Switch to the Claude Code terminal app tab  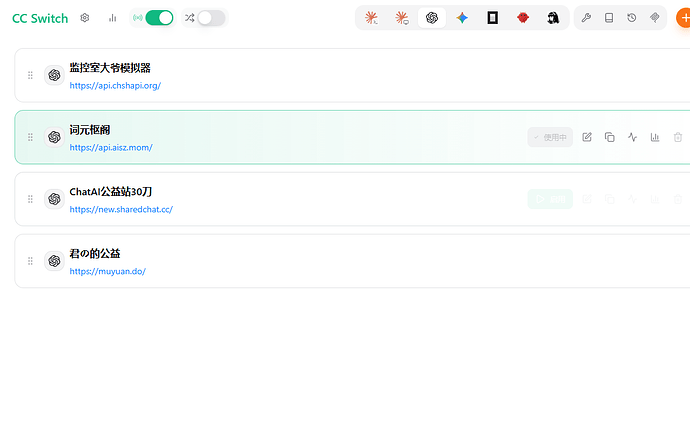tap(371, 18)
